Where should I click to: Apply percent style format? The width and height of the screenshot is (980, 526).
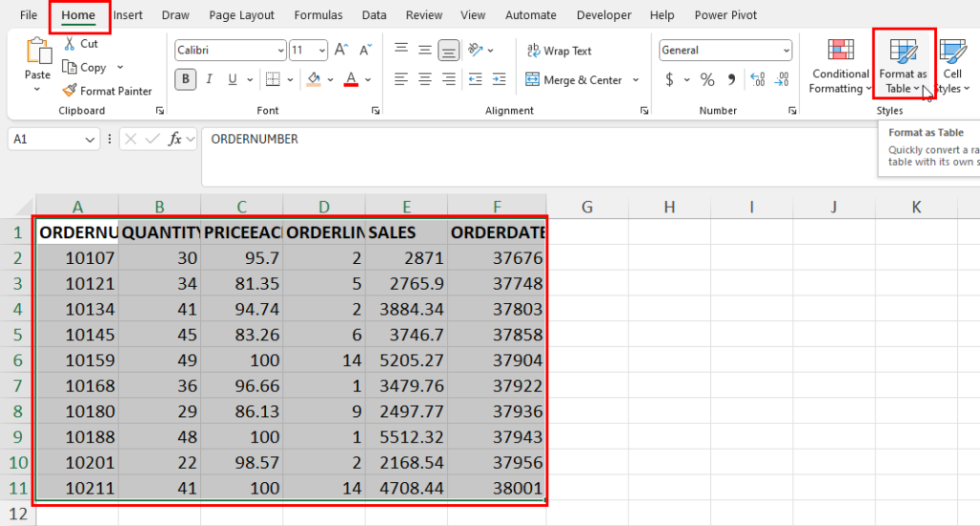(x=707, y=79)
